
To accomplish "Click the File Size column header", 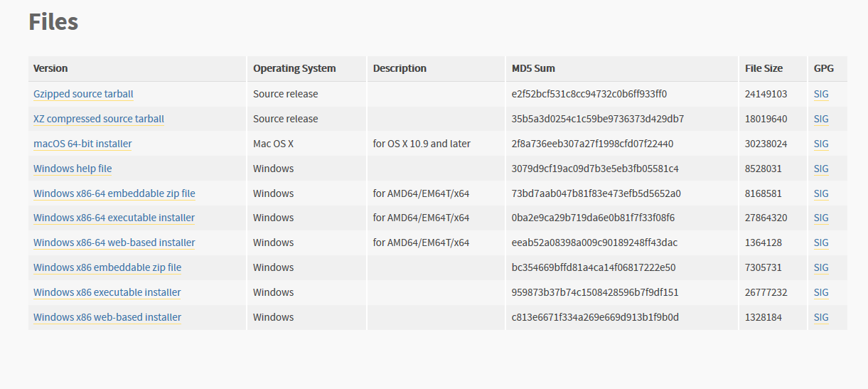I will (x=763, y=68).
